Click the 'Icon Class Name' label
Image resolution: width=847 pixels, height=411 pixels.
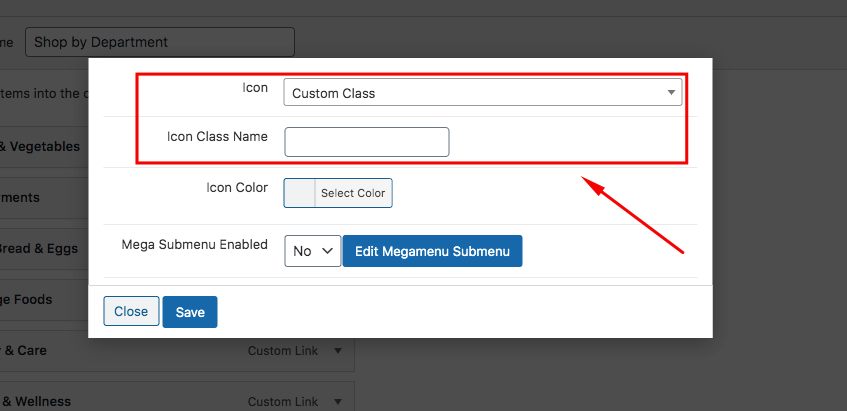coord(217,137)
